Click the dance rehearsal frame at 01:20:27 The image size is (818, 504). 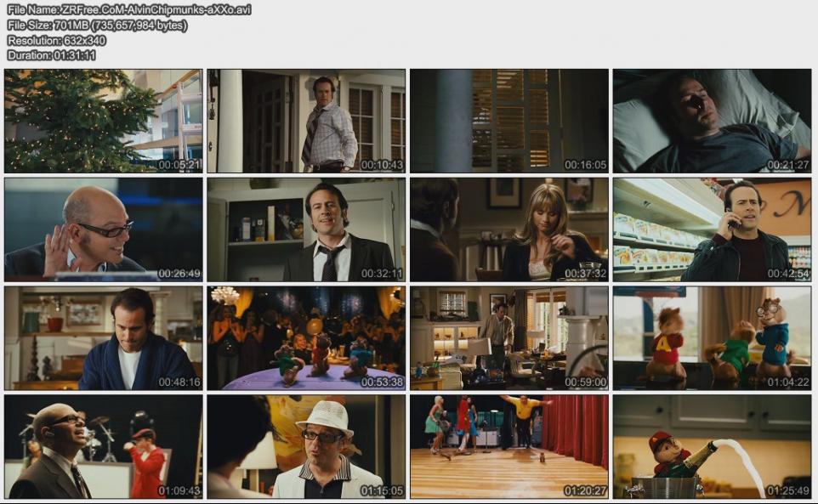[509, 447]
